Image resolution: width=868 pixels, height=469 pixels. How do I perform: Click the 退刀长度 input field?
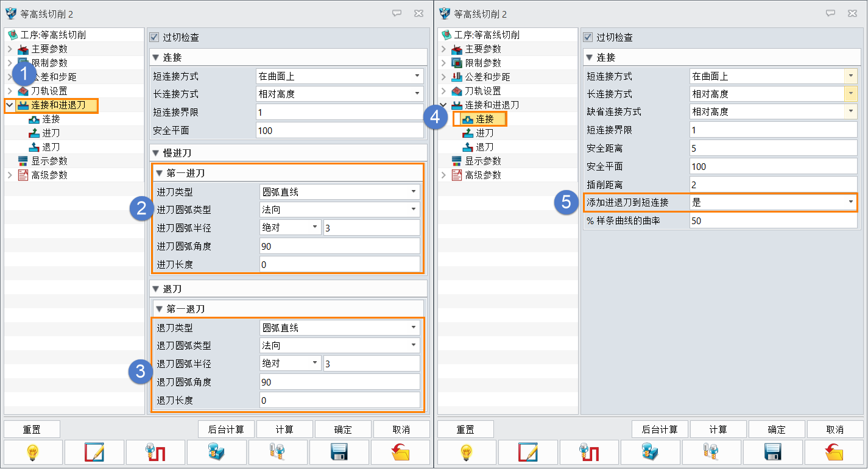(x=339, y=400)
